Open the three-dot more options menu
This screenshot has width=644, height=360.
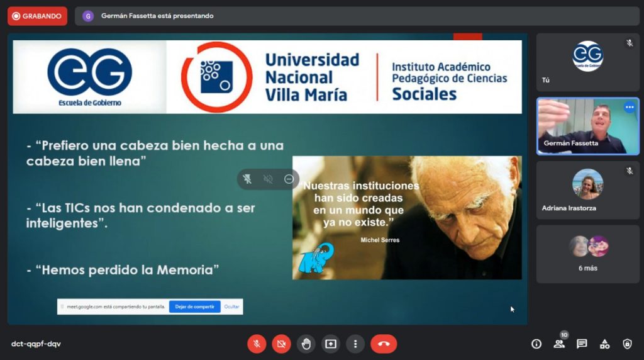click(355, 344)
